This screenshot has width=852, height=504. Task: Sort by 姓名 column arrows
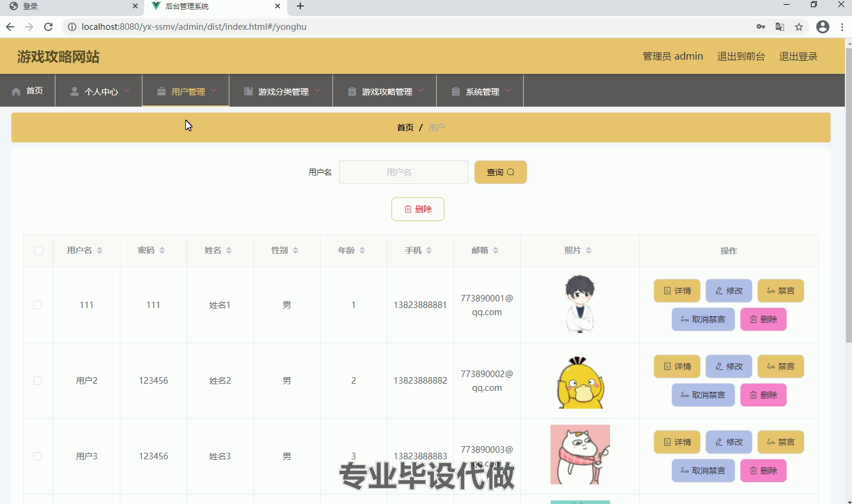click(229, 250)
